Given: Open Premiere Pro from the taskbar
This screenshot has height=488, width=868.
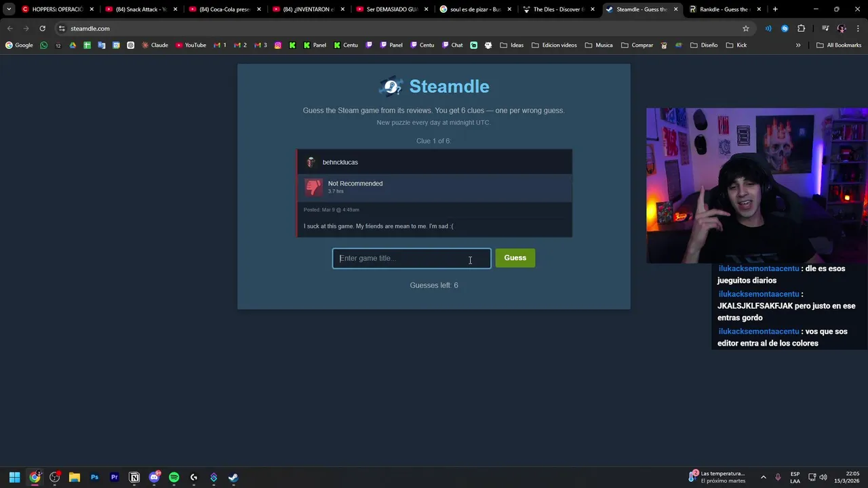Looking at the screenshot, I should point(115,477).
